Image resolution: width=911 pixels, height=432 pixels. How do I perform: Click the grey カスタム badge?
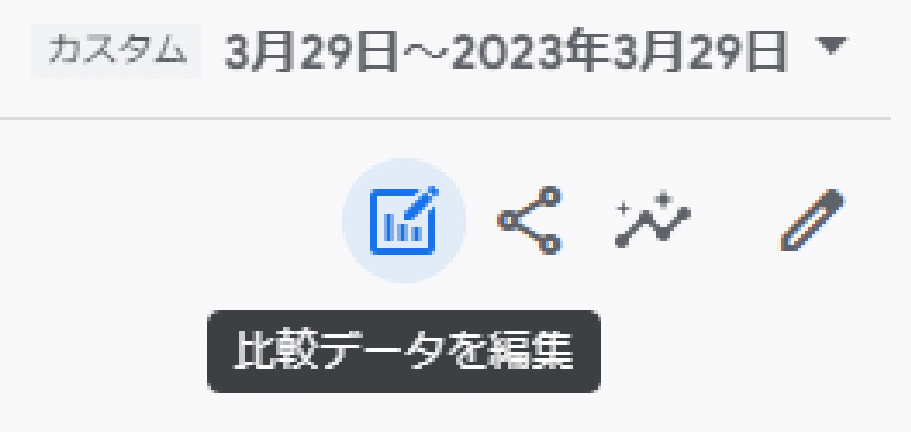pyautogui.click(x=116, y=51)
